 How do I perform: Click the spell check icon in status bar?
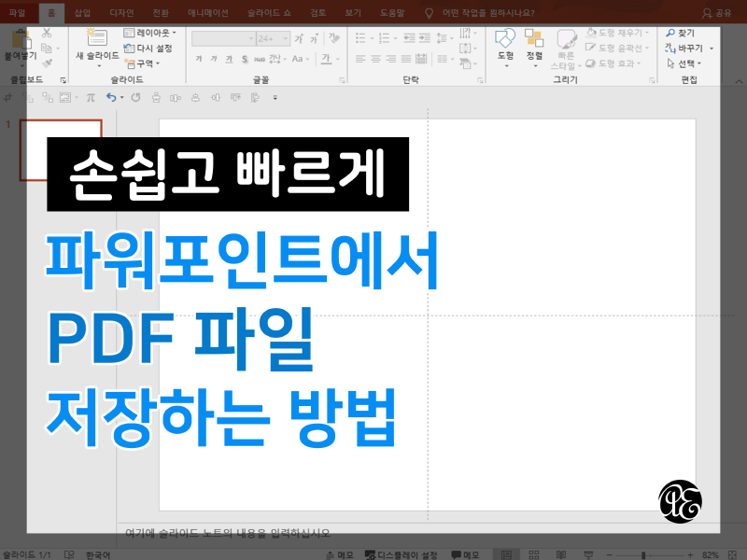click(69, 554)
